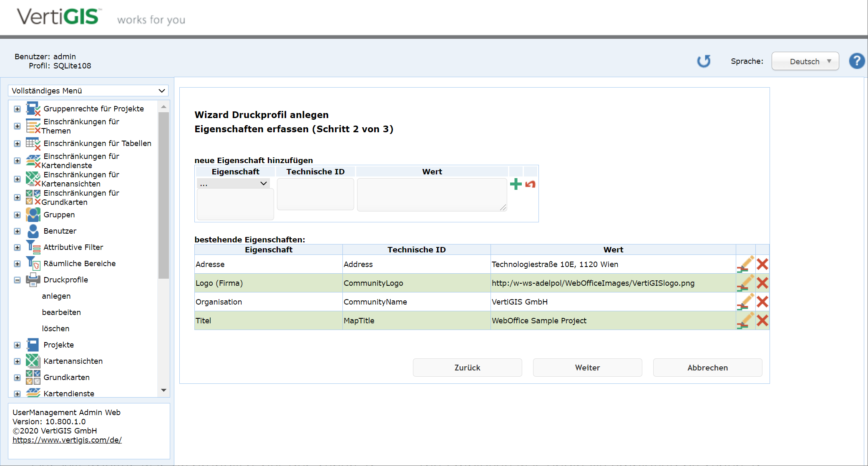This screenshot has width=868, height=466.
Task: Open the Vollständiges Menü dropdown
Action: pos(88,91)
